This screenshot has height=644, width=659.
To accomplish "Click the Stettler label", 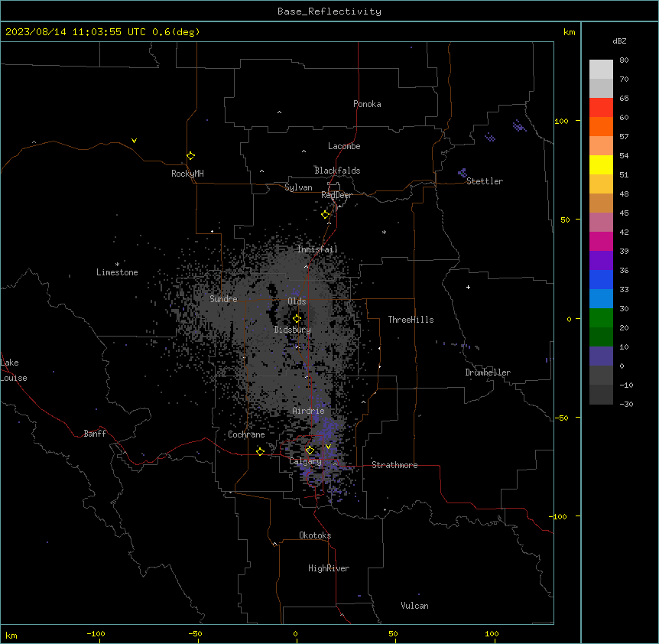I will coord(485,181).
